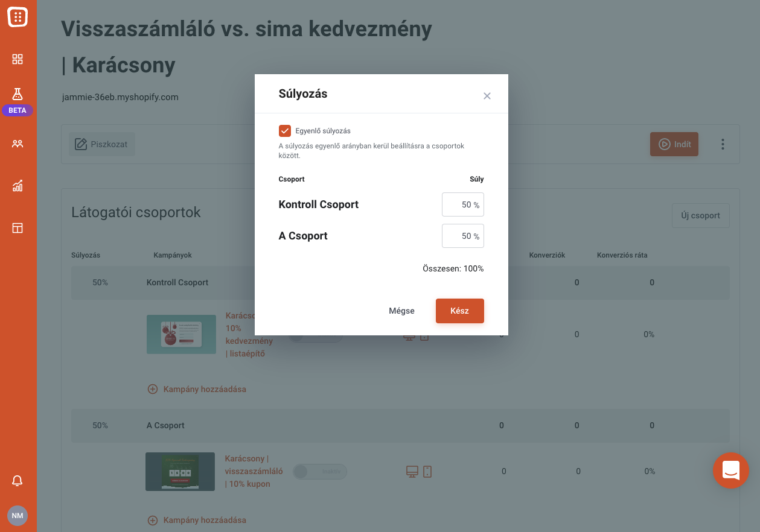Open the templates layout icon in sidebar
The height and width of the screenshot is (532, 760).
pos(18,228)
